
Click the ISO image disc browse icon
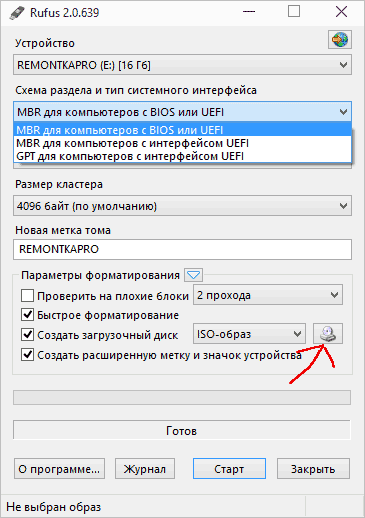point(328,334)
